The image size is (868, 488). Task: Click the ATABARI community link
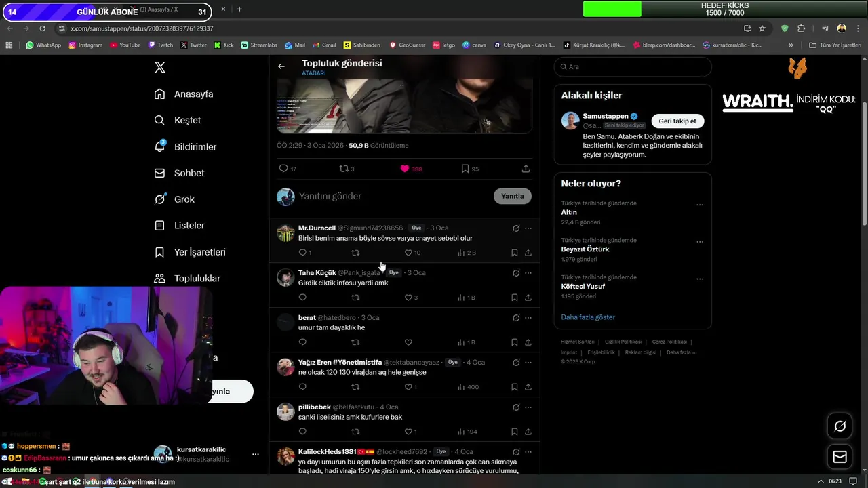pos(313,73)
